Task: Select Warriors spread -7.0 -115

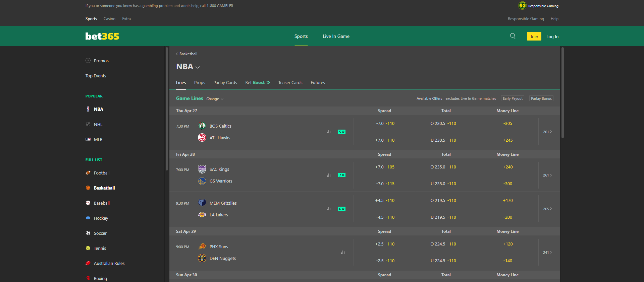Action: pyautogui.click(x=385, y=184)
